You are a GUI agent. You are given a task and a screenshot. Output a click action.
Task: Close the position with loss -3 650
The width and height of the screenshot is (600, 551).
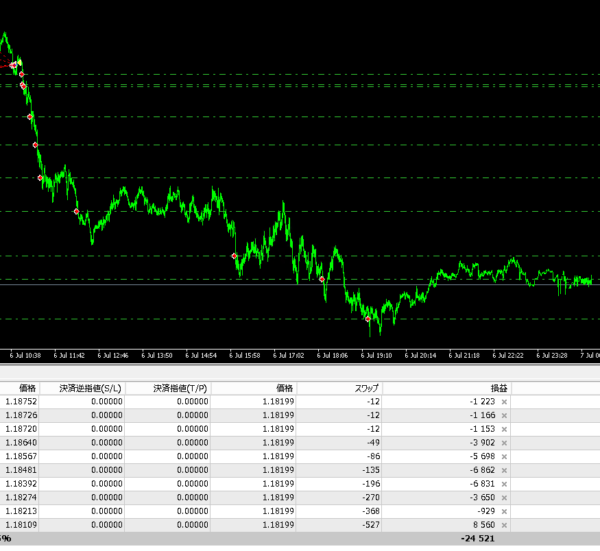[x=504, y=498]
